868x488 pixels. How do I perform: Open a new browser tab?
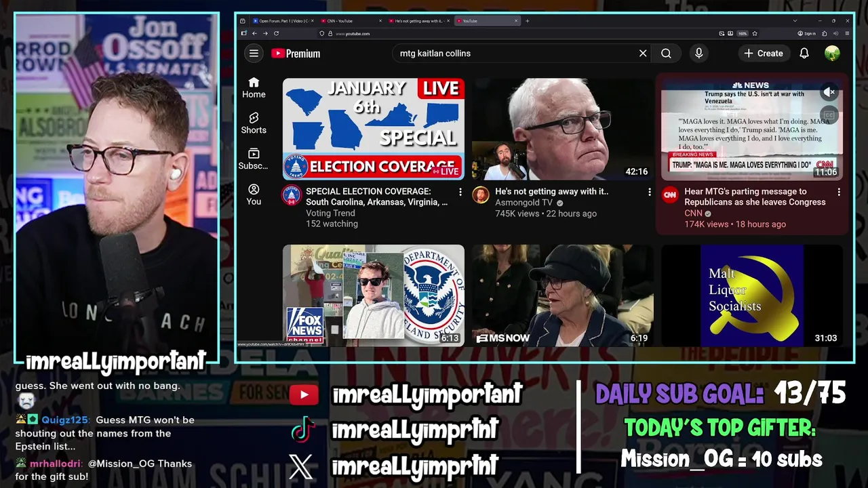pyautogui.click(x=528, y=21)
